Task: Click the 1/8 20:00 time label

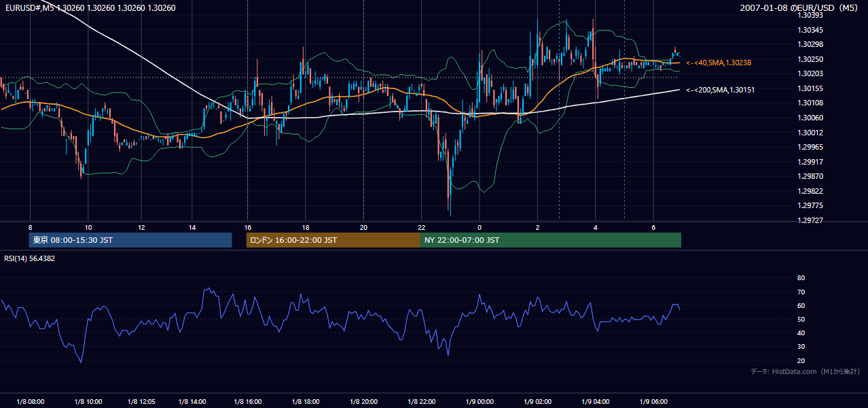Action: point(363,401)
